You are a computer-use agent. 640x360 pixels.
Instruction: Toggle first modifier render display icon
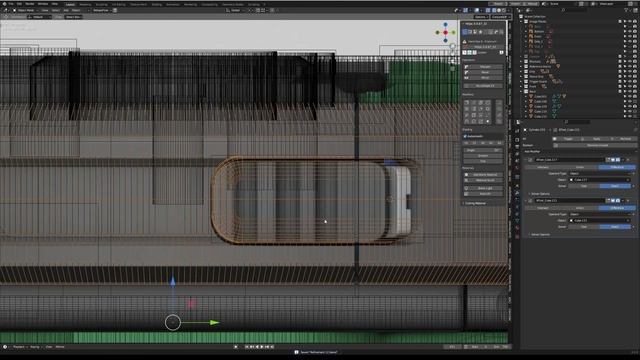coord(618,160)
